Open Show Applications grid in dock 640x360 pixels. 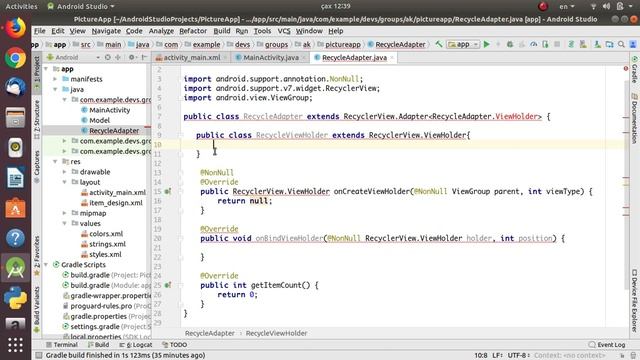point(16,345)
